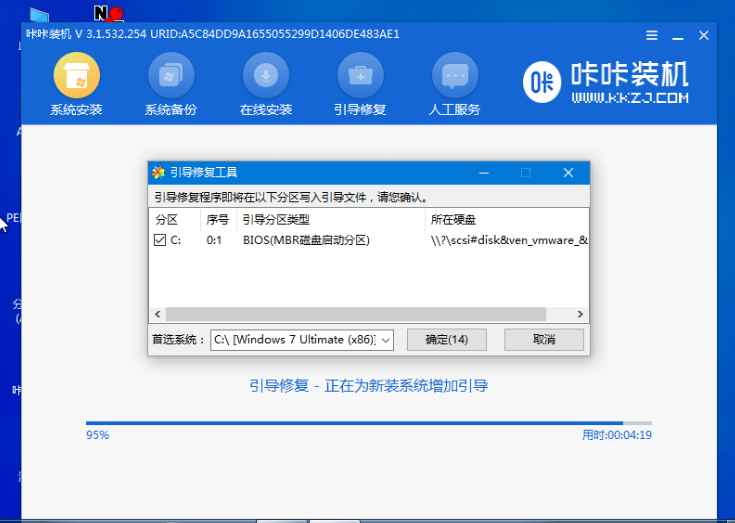Click the 95% progress percentage text
Viewport: 735px width, 523px height.
tap(98, 435)
